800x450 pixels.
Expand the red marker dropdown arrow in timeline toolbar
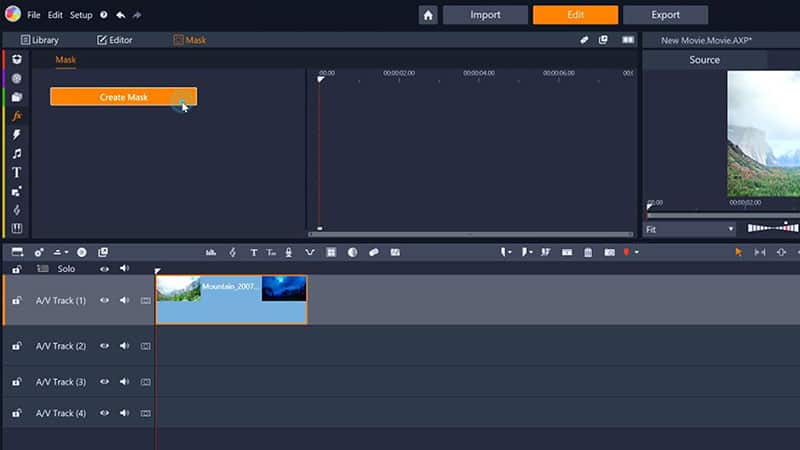click(636, 253)
